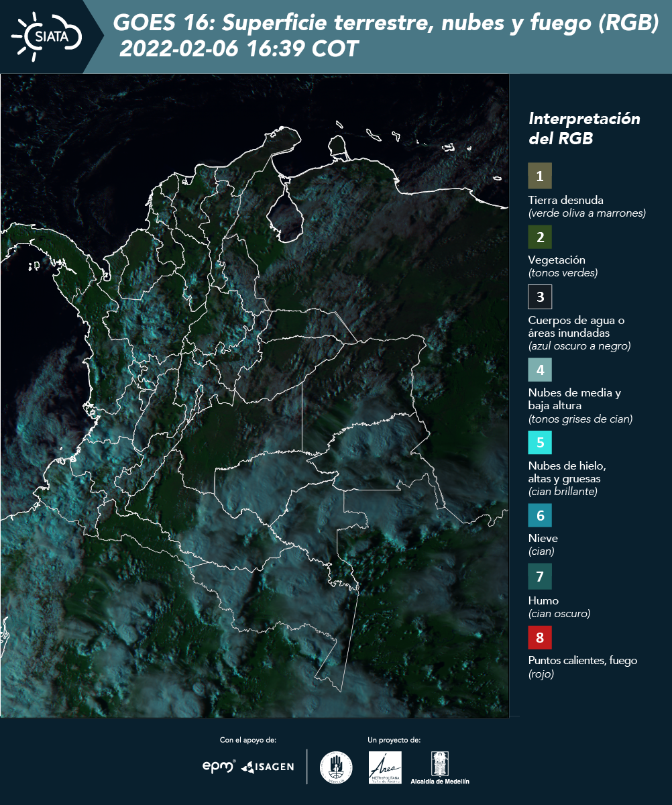Screen dimensions: 672x805
Task: Click '(rojo)' description
Action: pyautogui.click(x=541, y=674)
